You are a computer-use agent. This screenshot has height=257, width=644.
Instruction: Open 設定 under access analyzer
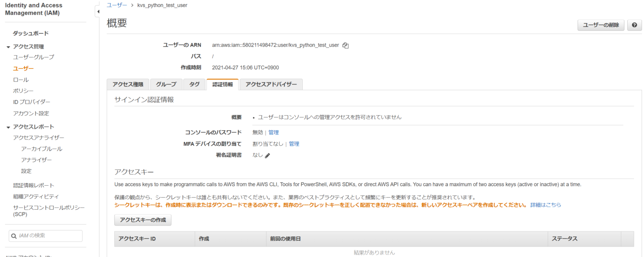point(26,171)
